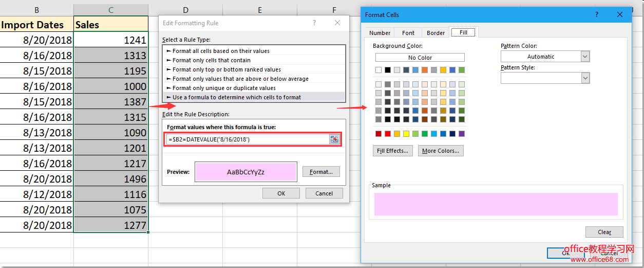Select 'Format only unique or duplicate values'
Viewport: 644px width, 268px height.
tap(224, 88)
